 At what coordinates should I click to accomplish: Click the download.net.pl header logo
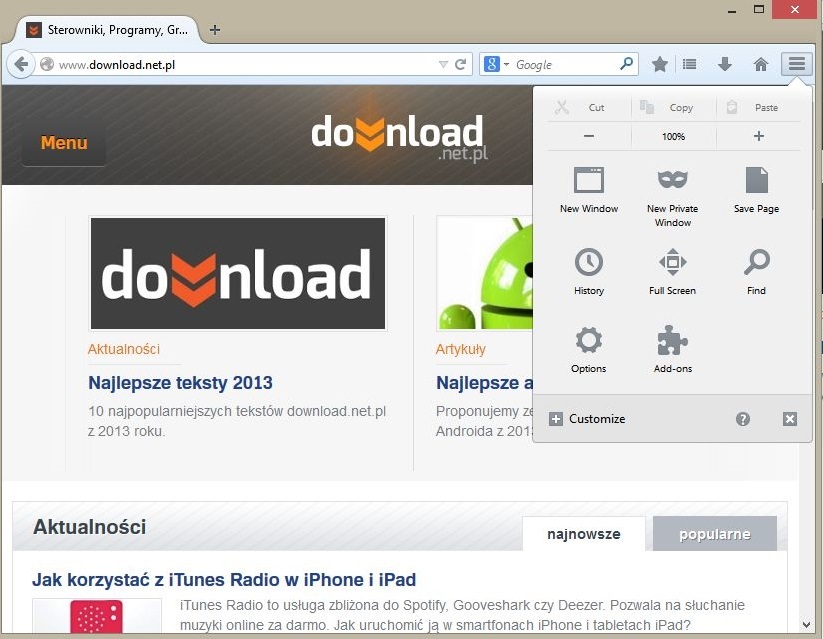point(399,138)
